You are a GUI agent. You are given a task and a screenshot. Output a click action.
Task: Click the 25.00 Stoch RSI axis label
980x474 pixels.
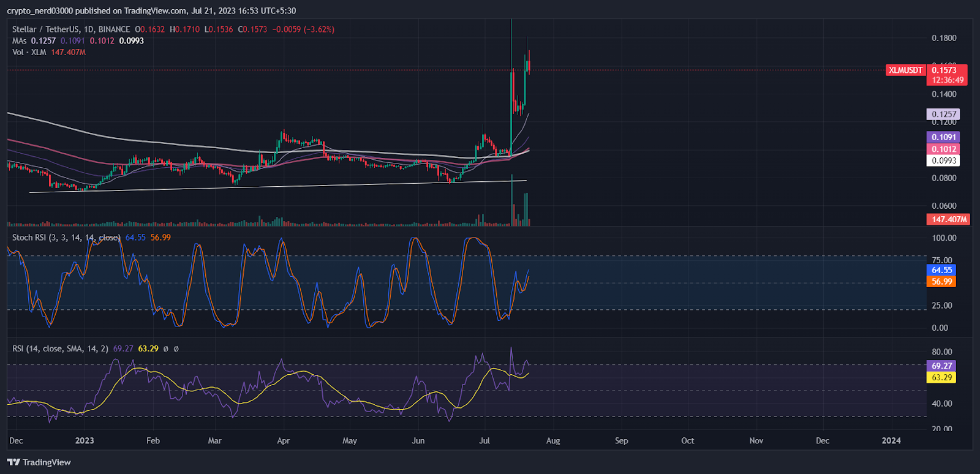[942, 306]
